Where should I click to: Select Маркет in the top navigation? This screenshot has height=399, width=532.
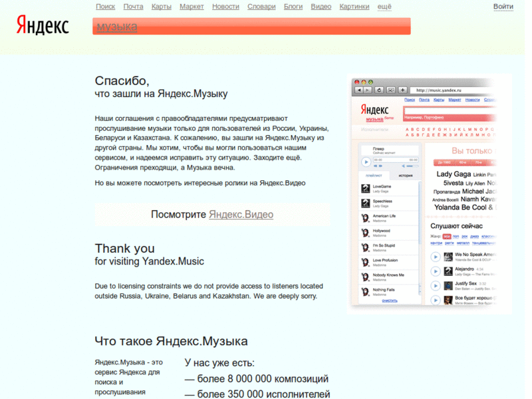click(192, 7)
